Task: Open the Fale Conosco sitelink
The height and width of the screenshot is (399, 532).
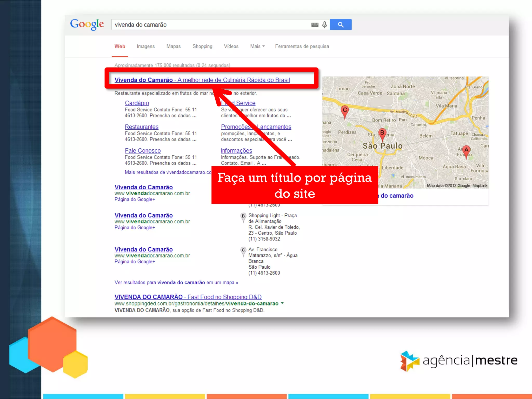Action: point(143,151)
